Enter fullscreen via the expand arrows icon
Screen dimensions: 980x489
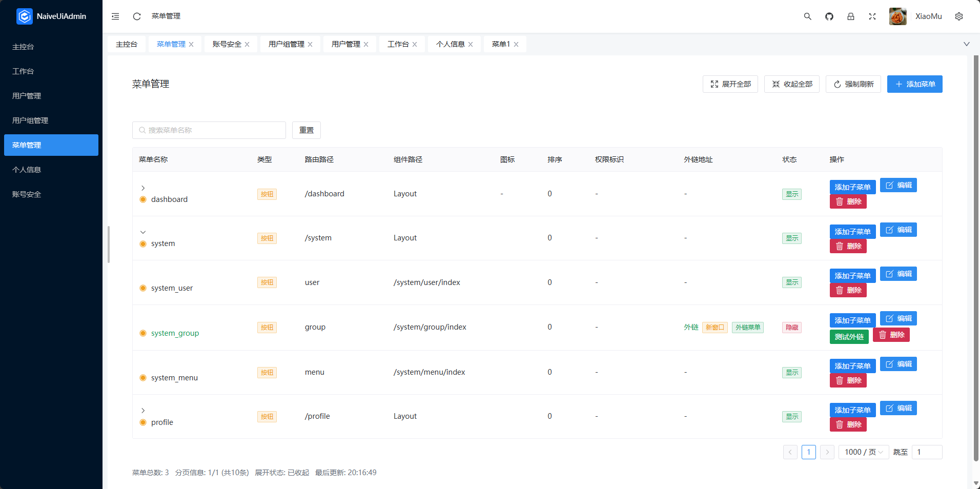coord(872,16)
